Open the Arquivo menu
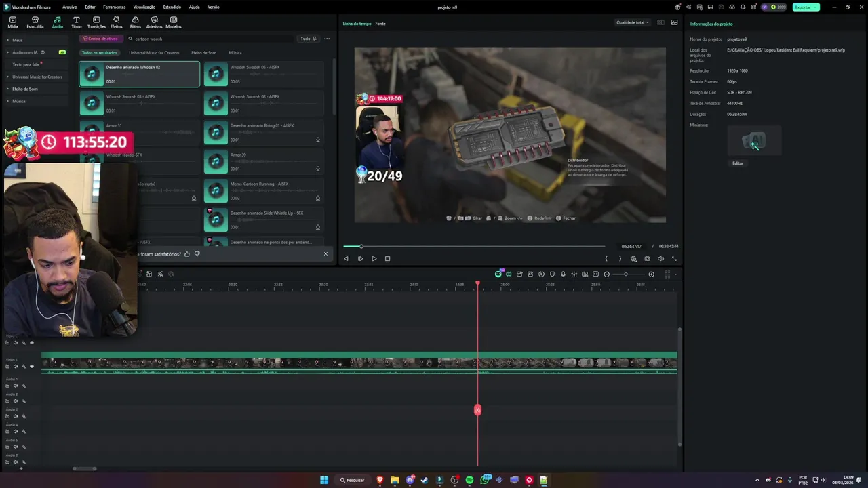868x488 pixels. (69, 7)
